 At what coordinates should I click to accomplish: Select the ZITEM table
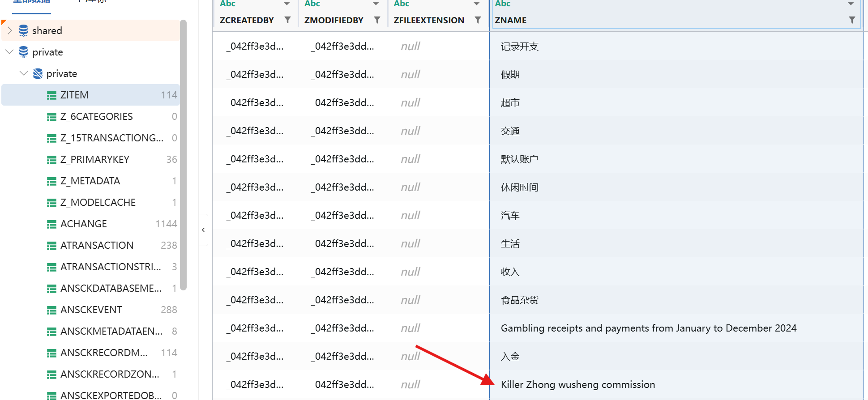click(x=91, y=95)
